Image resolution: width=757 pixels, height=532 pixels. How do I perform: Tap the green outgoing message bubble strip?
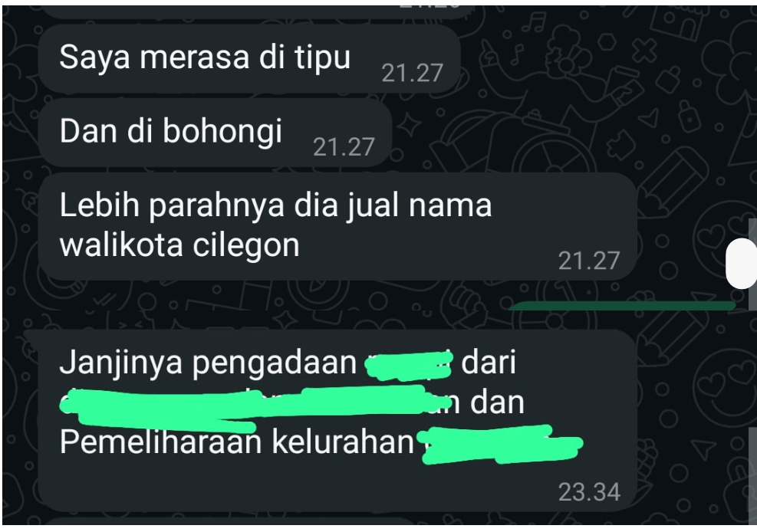pyautogui.click(x=623, y=305)
